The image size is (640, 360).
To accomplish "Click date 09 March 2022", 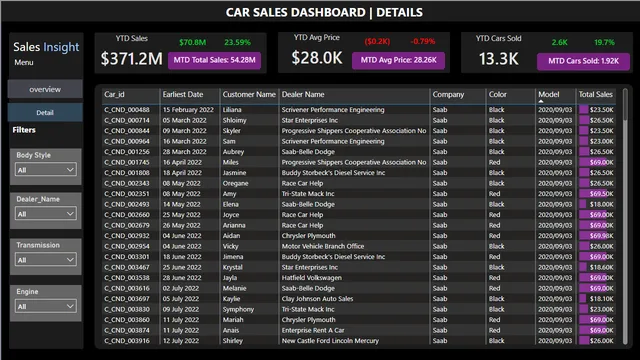I will pos(184,131).
